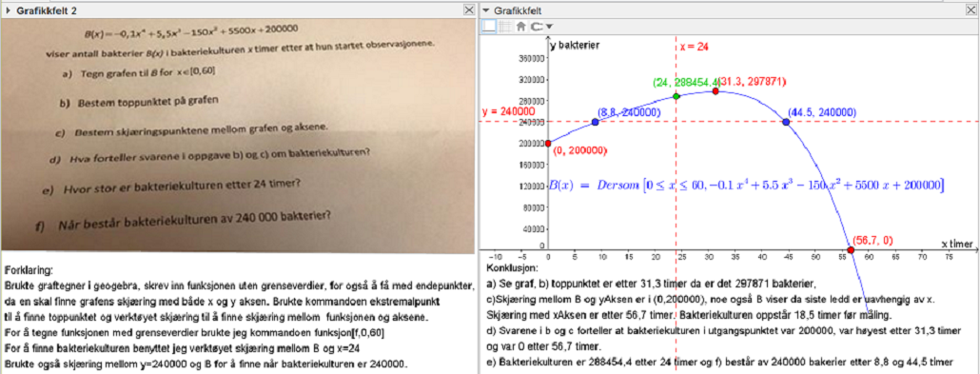This screenshot has height=374, width=980.
Task: Expand the Grafikkfelt 2 style bar triangle
Action: (x=9, y=10)
